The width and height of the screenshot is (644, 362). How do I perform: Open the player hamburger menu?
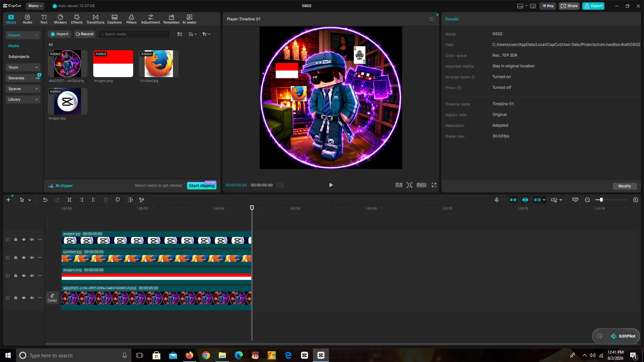[431, 19]
